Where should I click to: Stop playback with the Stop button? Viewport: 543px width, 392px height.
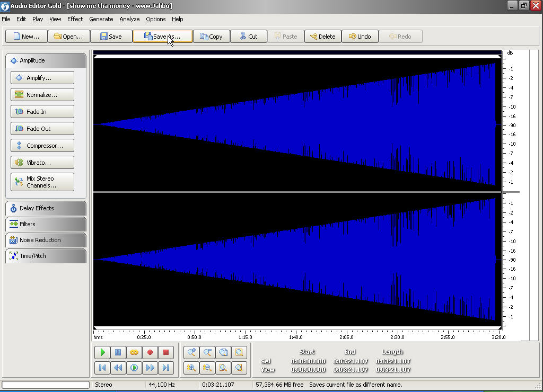tap(166, 352)
